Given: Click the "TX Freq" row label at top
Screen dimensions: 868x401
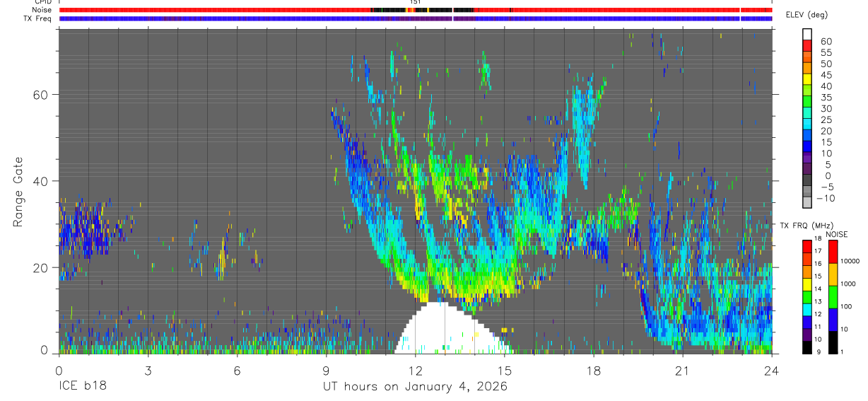Looking at the screenshot, I should click(38, 18).
